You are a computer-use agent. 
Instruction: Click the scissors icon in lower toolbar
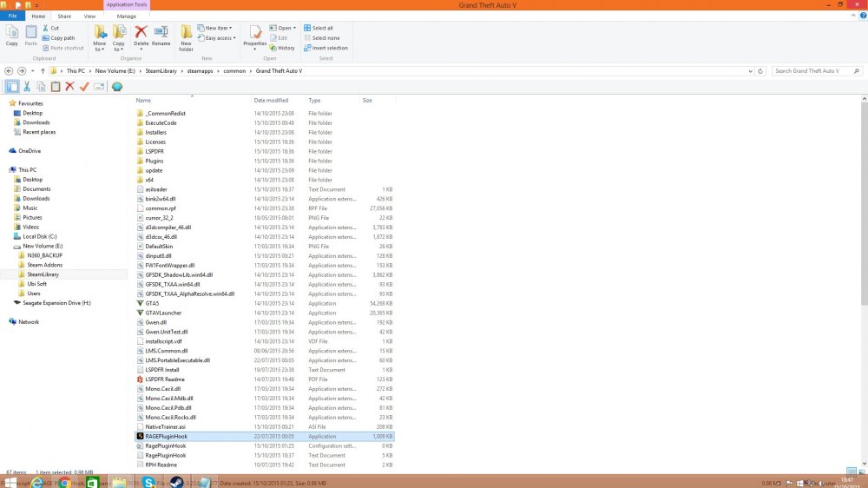[27, 87]
